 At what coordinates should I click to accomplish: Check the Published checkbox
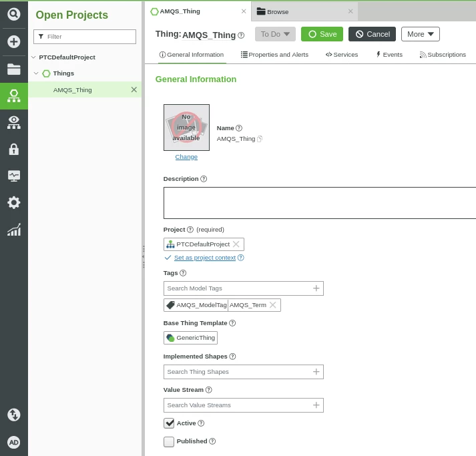pos(169,442)
